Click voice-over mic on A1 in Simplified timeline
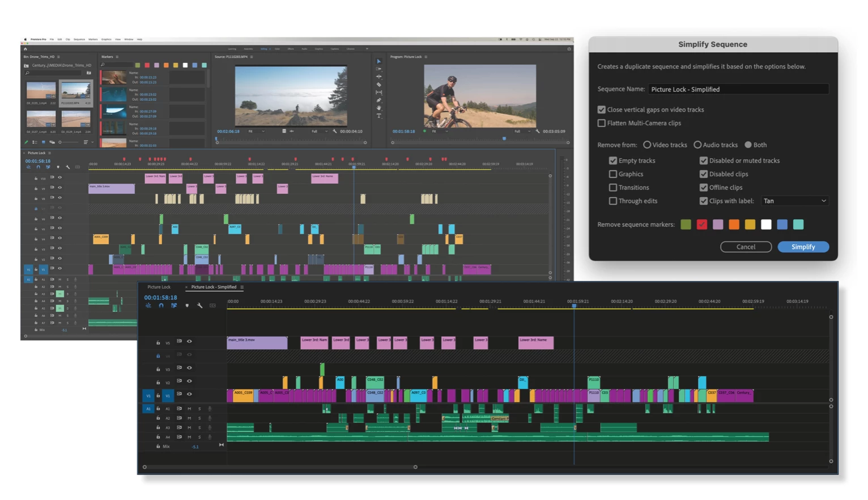Image resolution: width=868 pixels, height=500 pixels. 210,409
